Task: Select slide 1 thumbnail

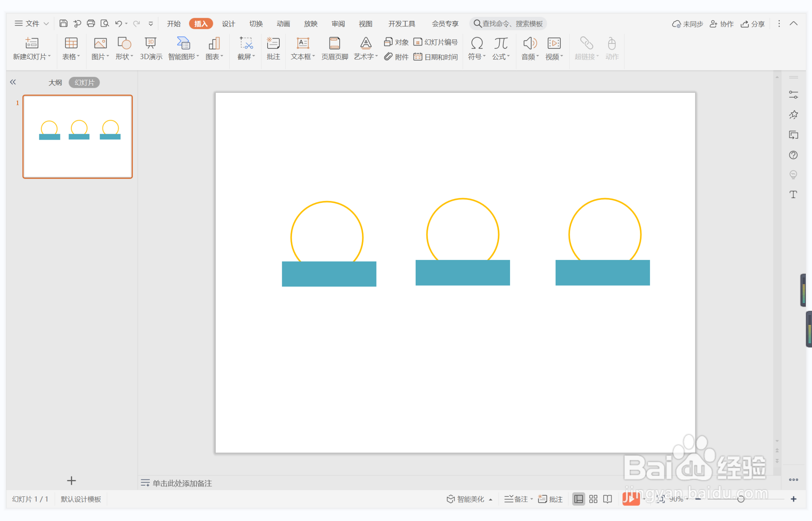Action: click(x=78, y=136)
